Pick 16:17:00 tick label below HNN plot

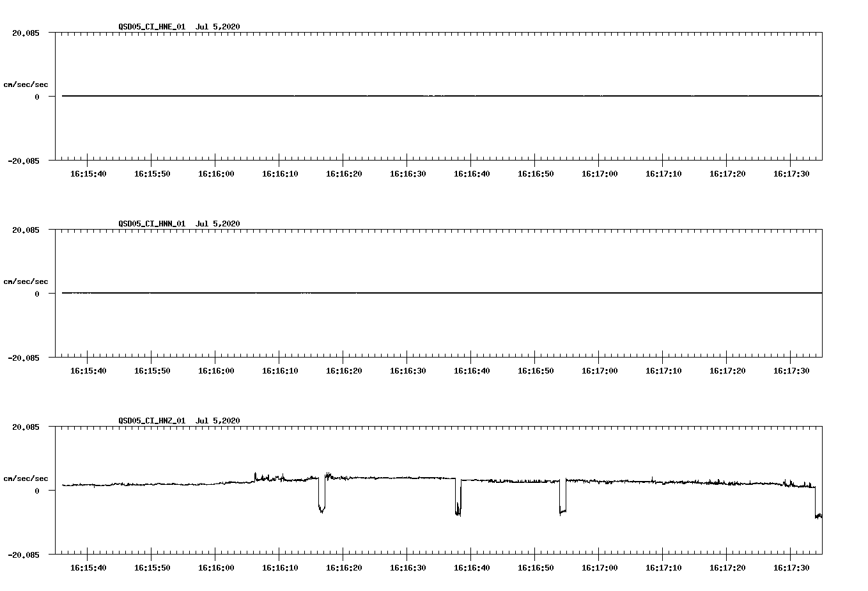(x=600, y=371)
